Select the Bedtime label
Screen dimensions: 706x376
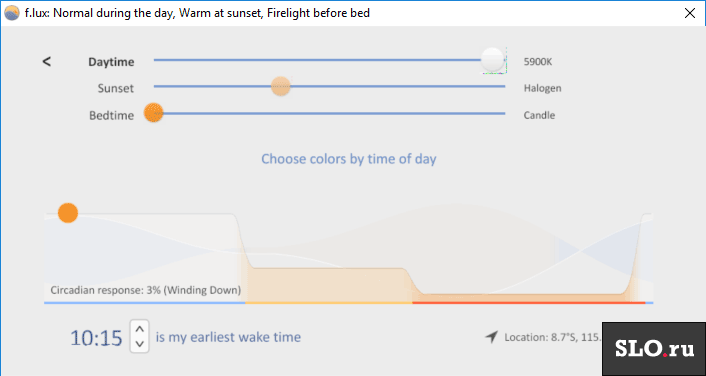(x=112, y=115)
